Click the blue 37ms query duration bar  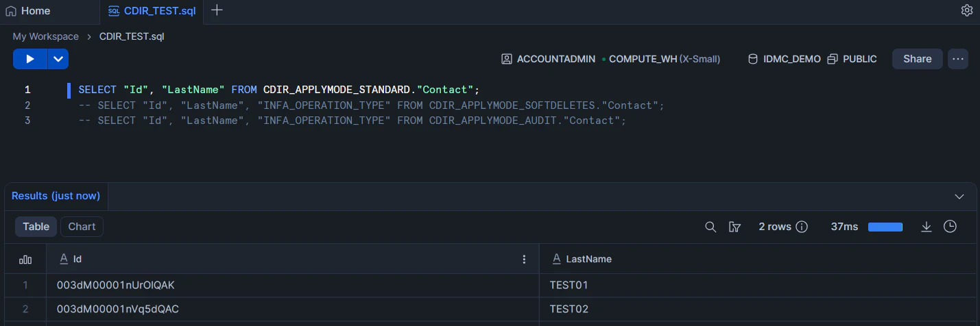pos(885,227)
